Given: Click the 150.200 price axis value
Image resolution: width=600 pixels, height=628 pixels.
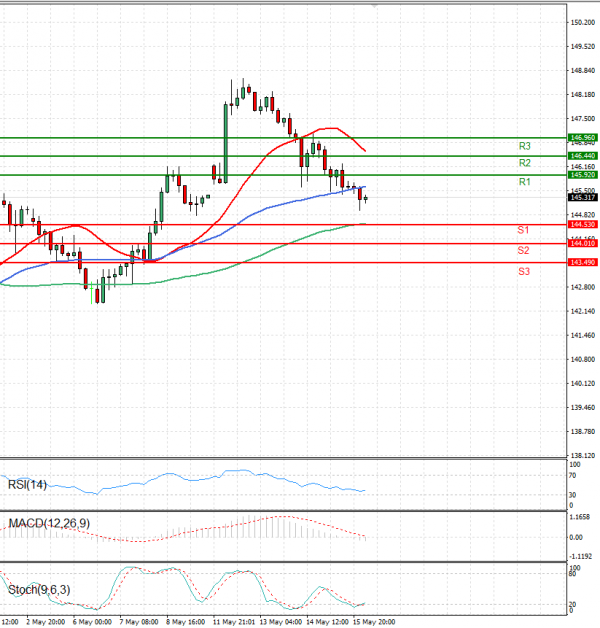Looking at the screenshot, I should pos(583,22).
